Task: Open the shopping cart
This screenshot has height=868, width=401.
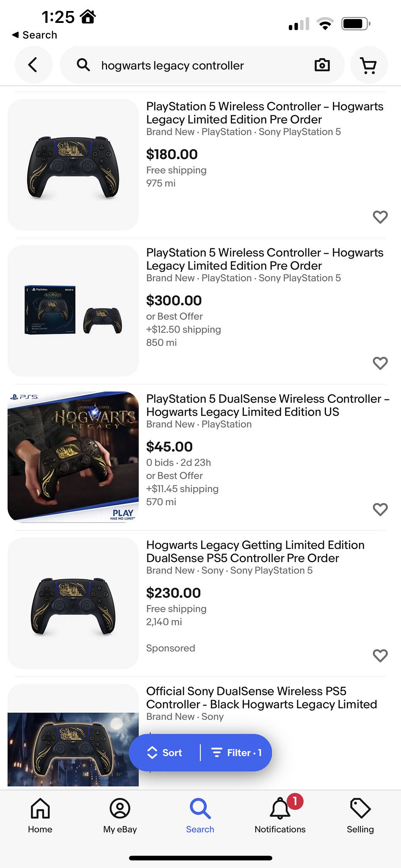Action: click(x=368, y=65)
